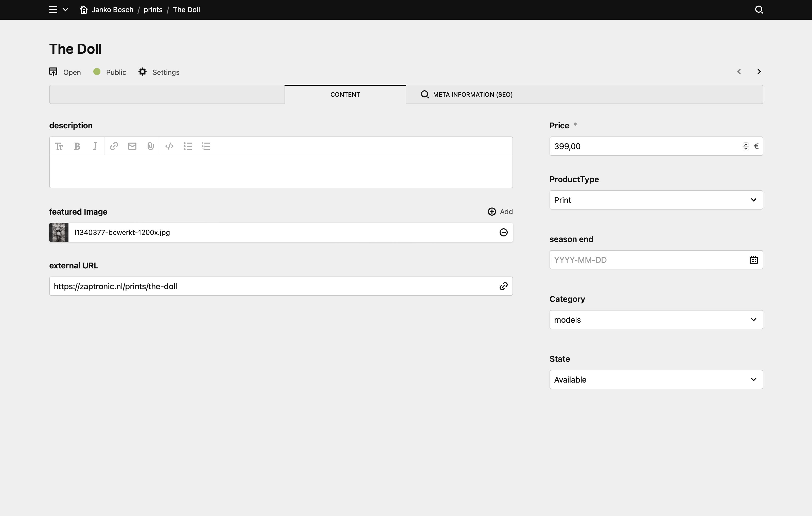Go to next page arrow
Image resolution: width=812 pixels, height=516 pixels.
pos(759,72)
